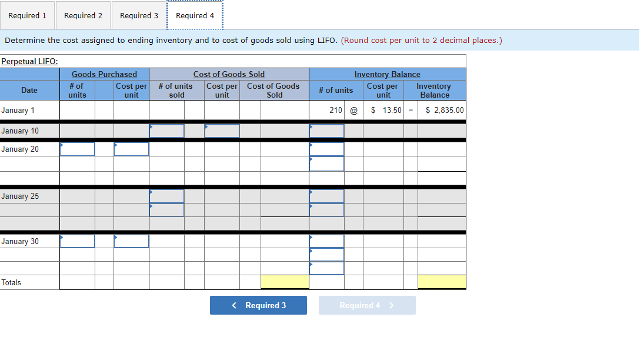Switch to the Required 1 tab
This screenshot has height=347, width=644.
tap(27, 15)
